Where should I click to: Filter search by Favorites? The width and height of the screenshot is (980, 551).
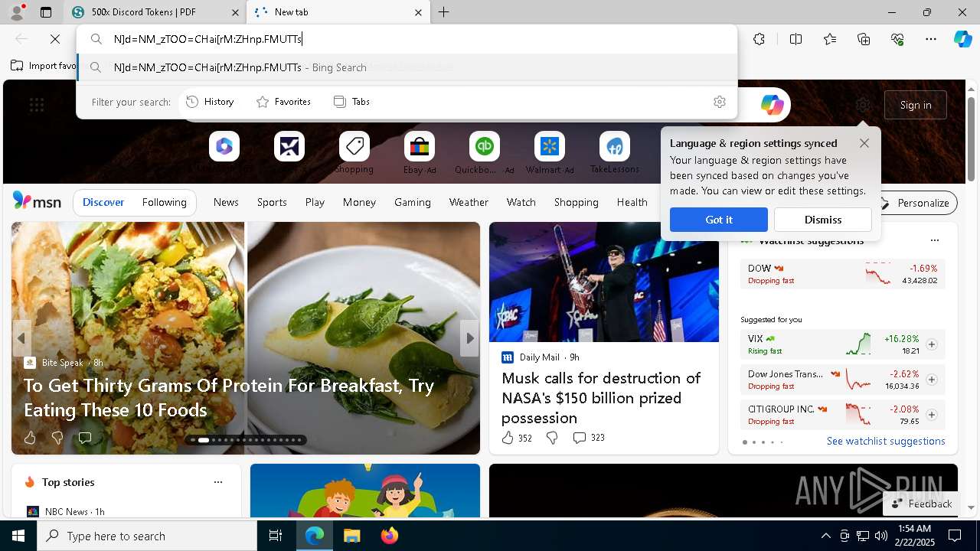283,102
